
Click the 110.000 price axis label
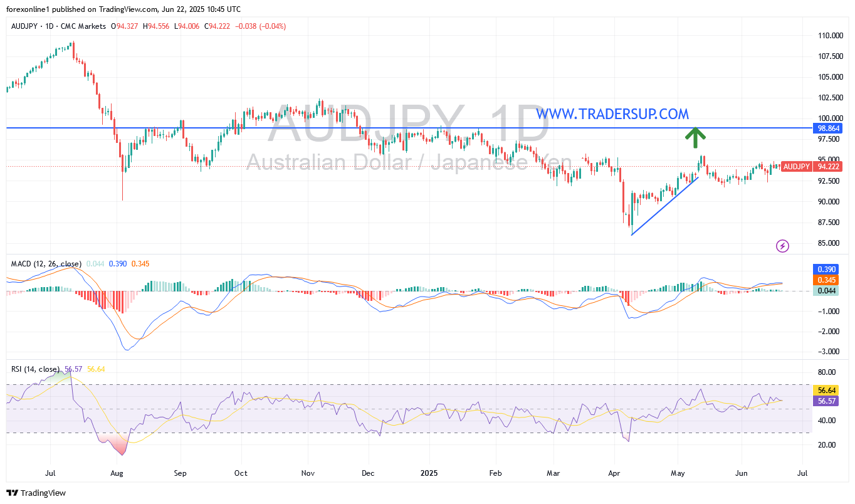[830, 36]
